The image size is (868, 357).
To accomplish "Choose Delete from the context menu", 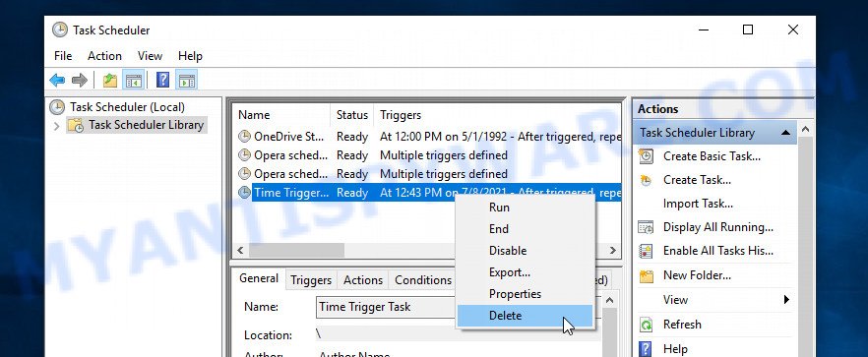I will point(525,316).
